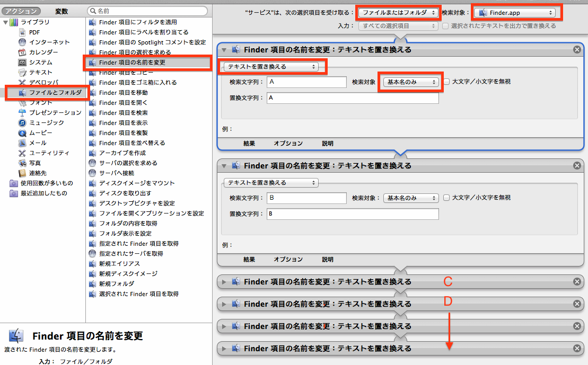Remove the collapsed rename action marked C

[x=577, y=281]
